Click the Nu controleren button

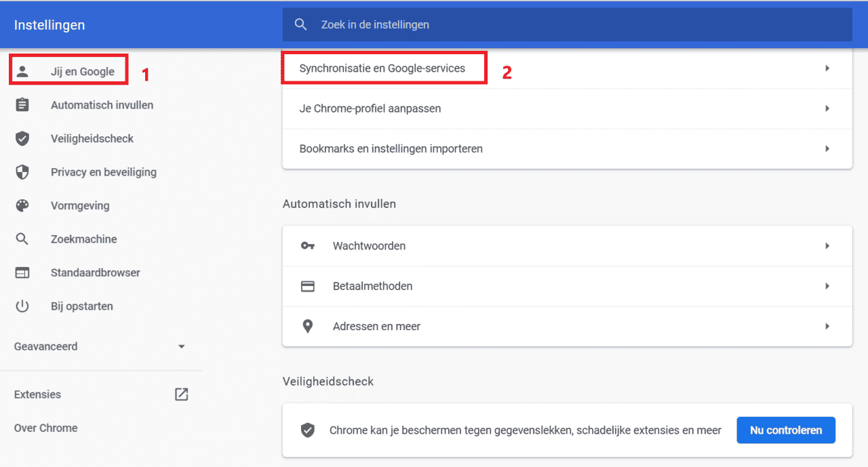click(x=786, y=430)
